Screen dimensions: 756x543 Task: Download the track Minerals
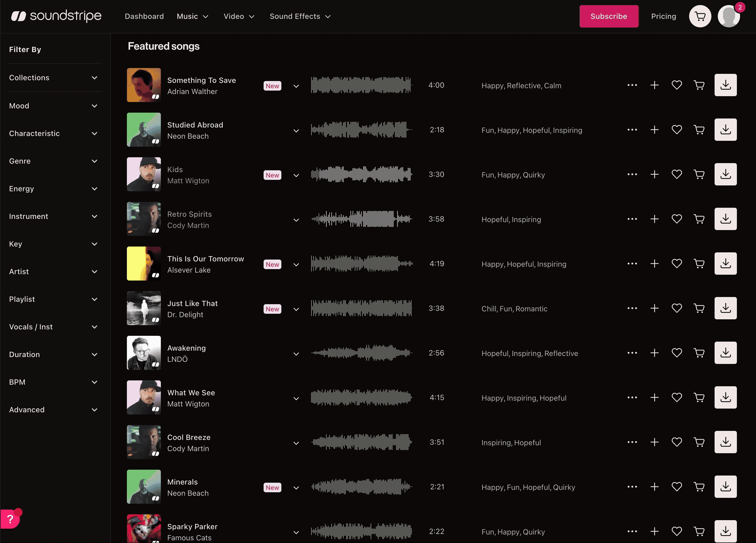pos(726,487)
